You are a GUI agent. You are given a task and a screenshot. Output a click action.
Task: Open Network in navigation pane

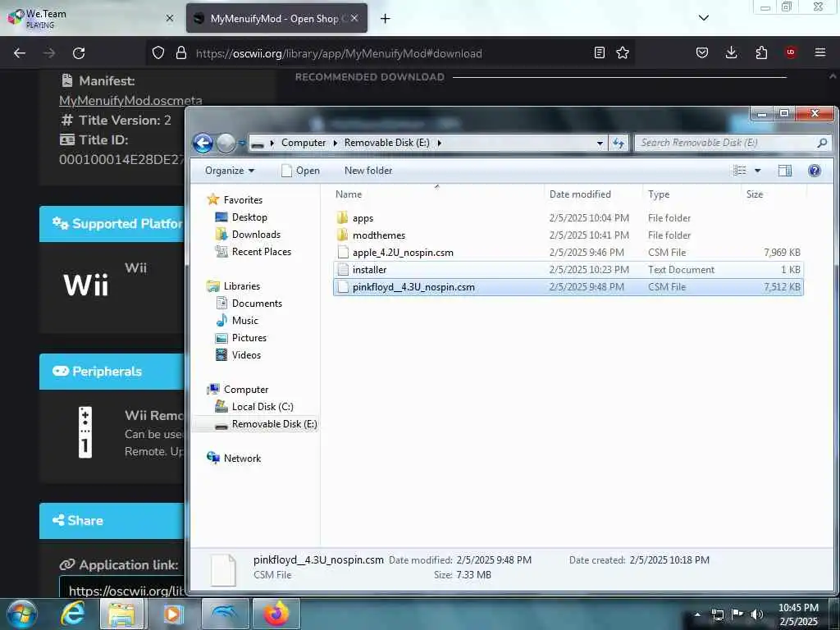click(242, 459)
